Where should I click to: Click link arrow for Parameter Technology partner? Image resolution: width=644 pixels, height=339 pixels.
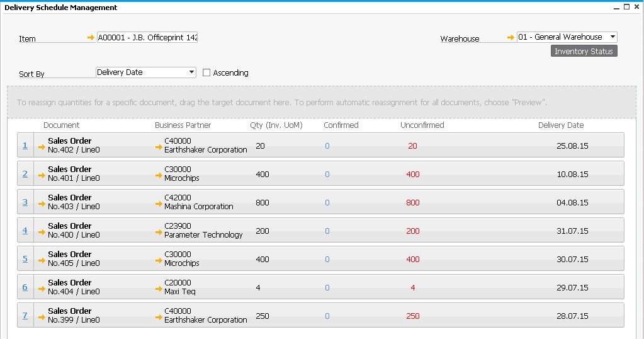159,233
